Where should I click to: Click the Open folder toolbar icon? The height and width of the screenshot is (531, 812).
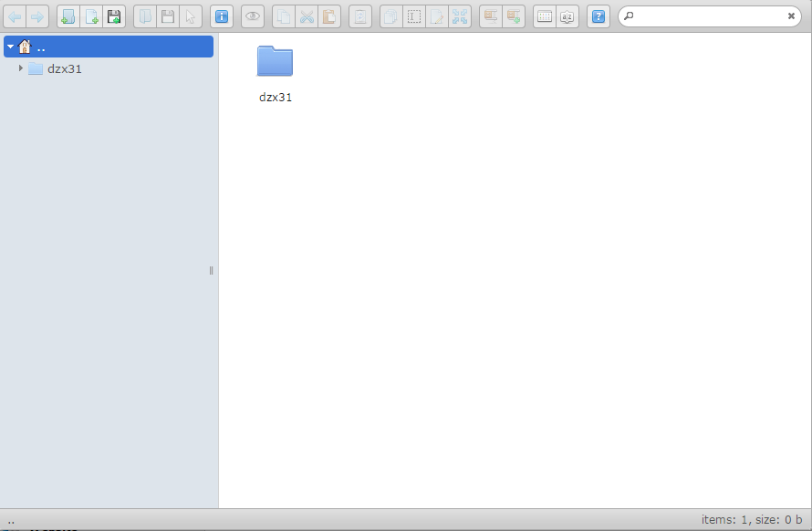pyautogui.click(x=145, y=16)
